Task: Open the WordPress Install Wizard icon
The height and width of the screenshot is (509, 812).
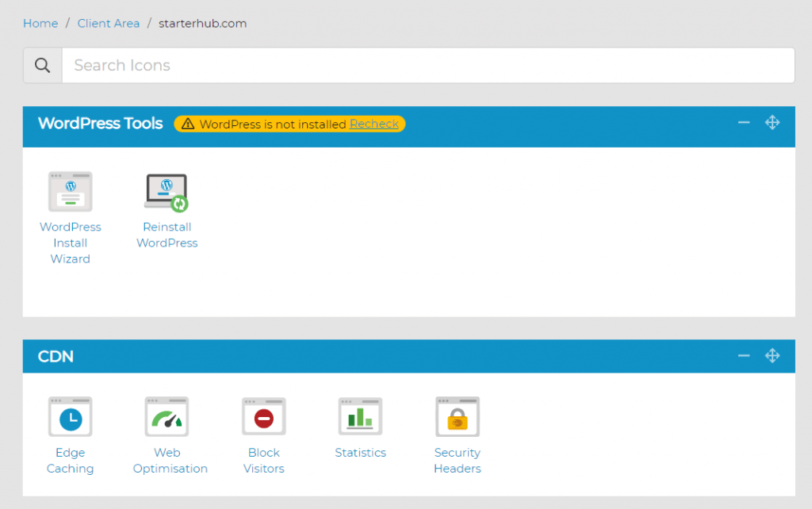Action: click(71, 192)
